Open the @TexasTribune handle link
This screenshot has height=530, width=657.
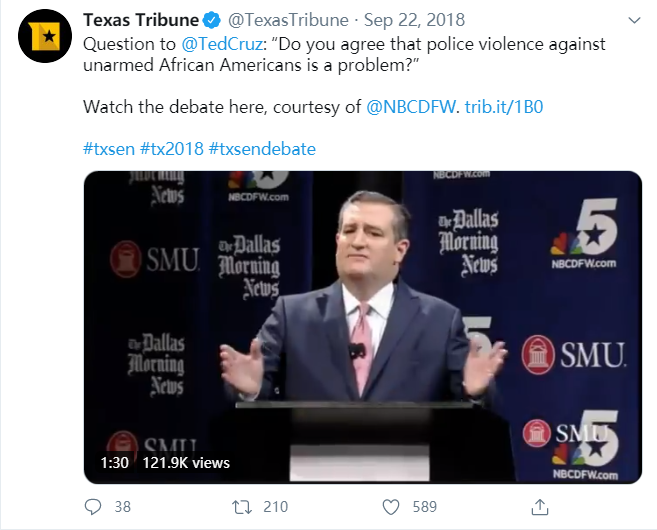(x=290, y=20)
